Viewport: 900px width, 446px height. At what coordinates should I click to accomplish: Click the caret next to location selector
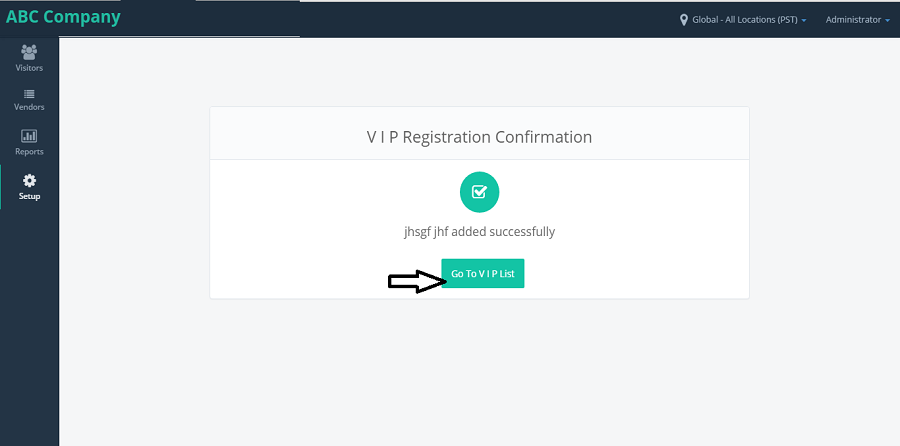click(804, 20)
